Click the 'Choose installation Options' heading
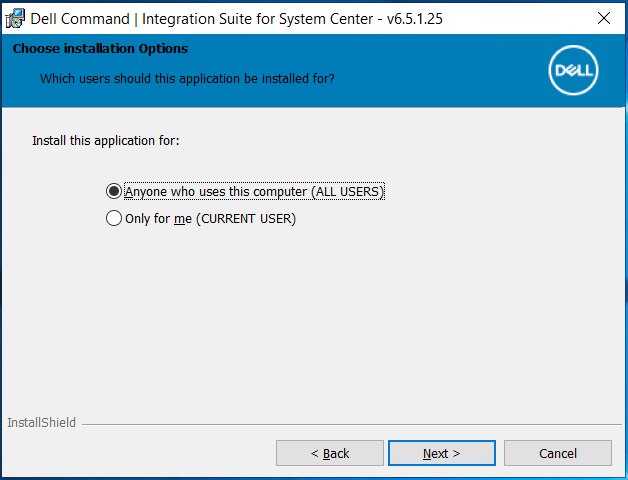This screenshot has height=480, width=628. (x=100, y=49)
